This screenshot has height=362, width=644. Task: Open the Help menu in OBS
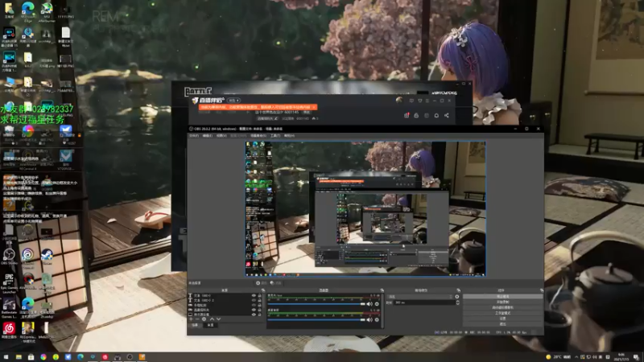(x=289, y=136)
